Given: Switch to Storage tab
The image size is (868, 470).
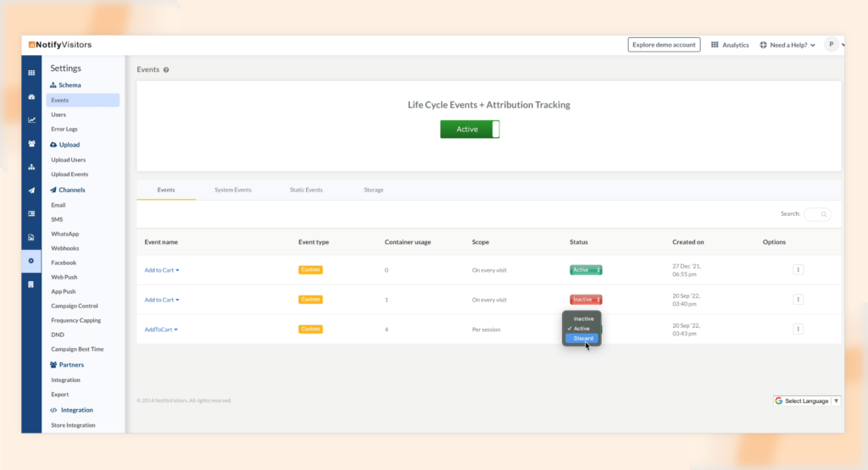Looking at the screenshot, I should click(374, 190).
